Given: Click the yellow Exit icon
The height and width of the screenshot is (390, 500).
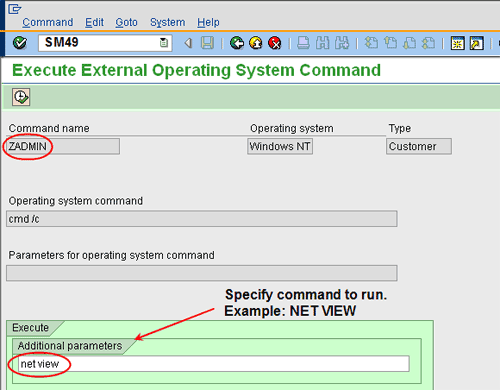Looking at the screenshot, I should click(256, 43).
